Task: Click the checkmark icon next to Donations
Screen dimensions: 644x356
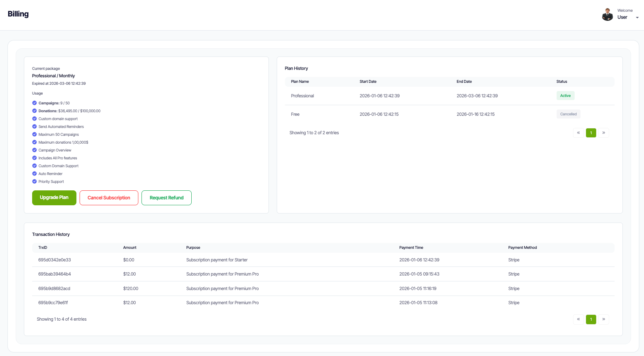Action: point(34,111)
